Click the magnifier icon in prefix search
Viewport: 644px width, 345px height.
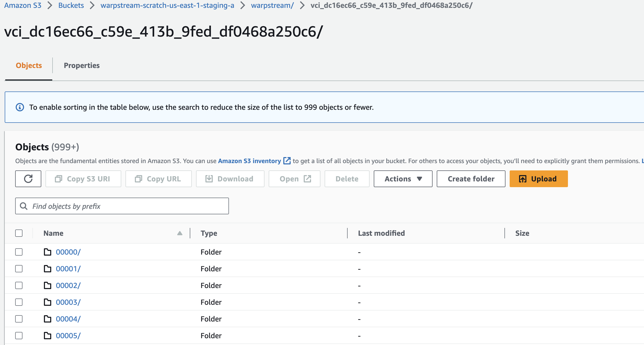[24, 206]
